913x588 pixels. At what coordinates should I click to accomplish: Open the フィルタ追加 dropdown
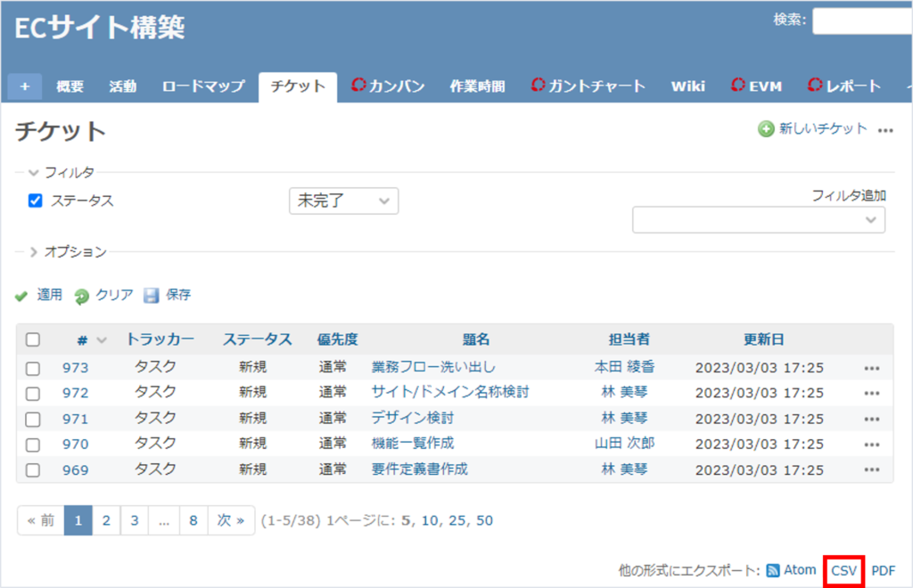click(759, 220)
